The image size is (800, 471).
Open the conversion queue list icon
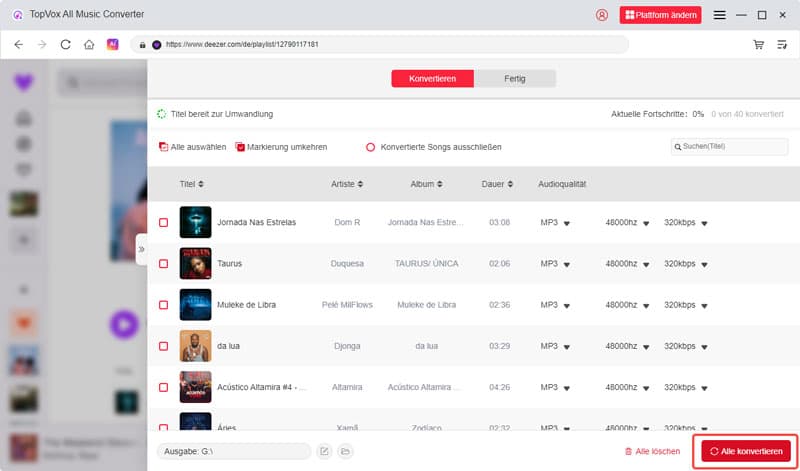pos(782,44)
